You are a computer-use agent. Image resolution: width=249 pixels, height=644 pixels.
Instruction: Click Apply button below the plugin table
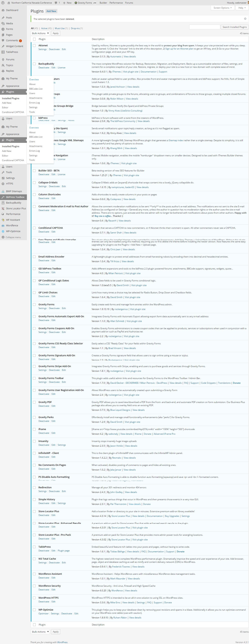click(x=56, y=631)
